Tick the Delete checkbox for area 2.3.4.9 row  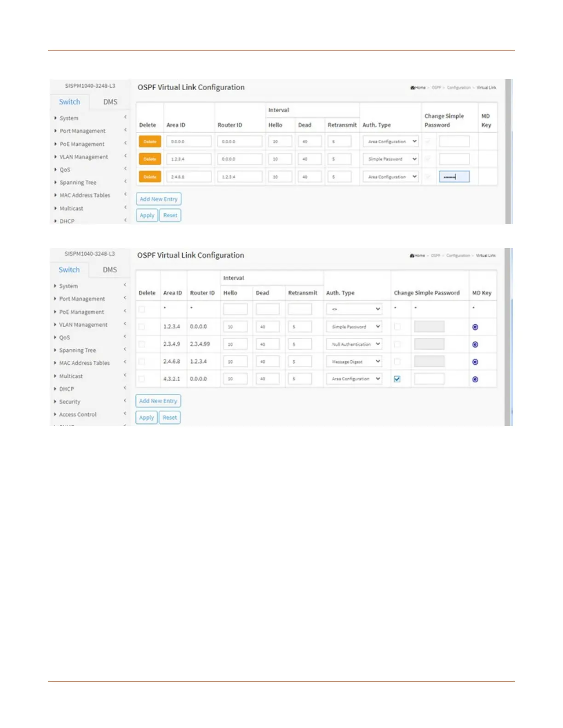coord(142,344)
